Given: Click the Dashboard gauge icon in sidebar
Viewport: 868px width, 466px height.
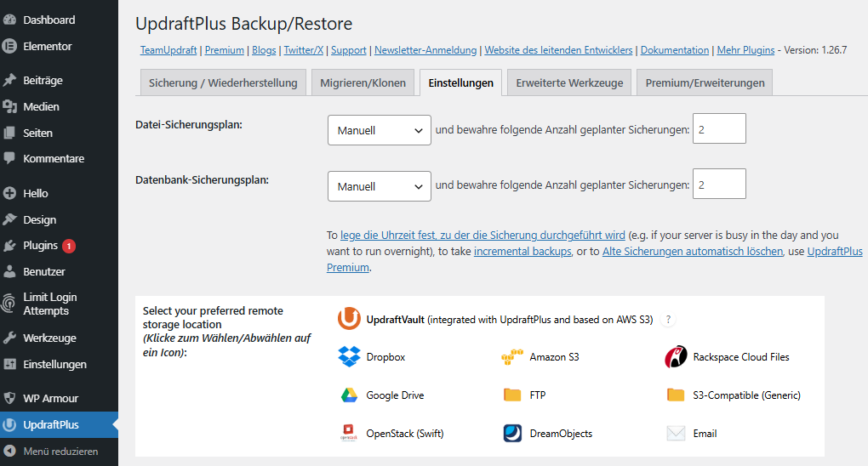Looking at the screenshot, I should [9, 20].
